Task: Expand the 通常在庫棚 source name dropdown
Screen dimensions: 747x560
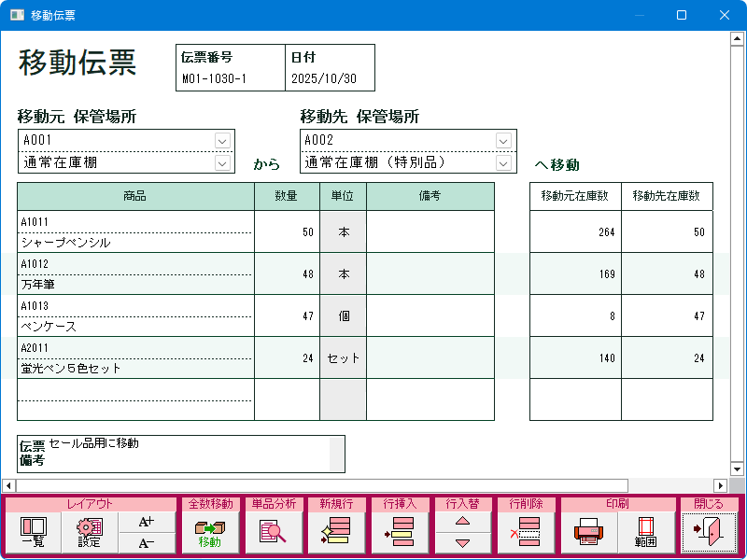Action: tap(222, 162)
